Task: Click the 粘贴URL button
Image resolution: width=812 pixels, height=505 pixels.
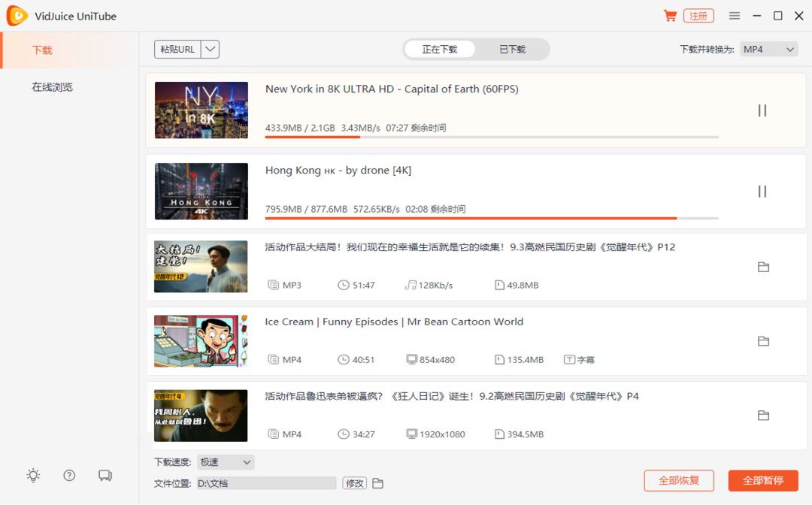Action: tap(177, 49)
